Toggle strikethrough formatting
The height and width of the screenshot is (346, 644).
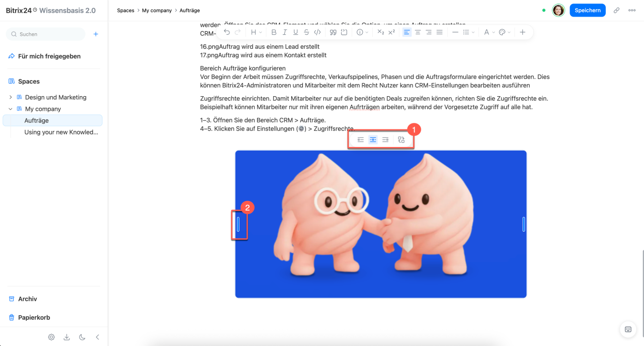[x=306, y=32]
